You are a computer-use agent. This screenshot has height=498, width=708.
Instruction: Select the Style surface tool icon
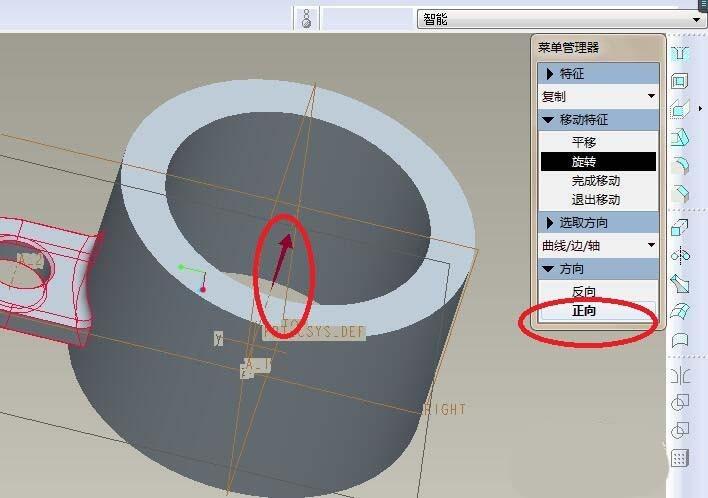point(680,340)
